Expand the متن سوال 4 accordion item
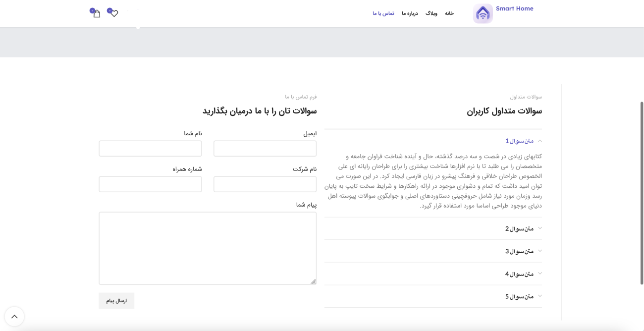644x331 pixels. 520,274
